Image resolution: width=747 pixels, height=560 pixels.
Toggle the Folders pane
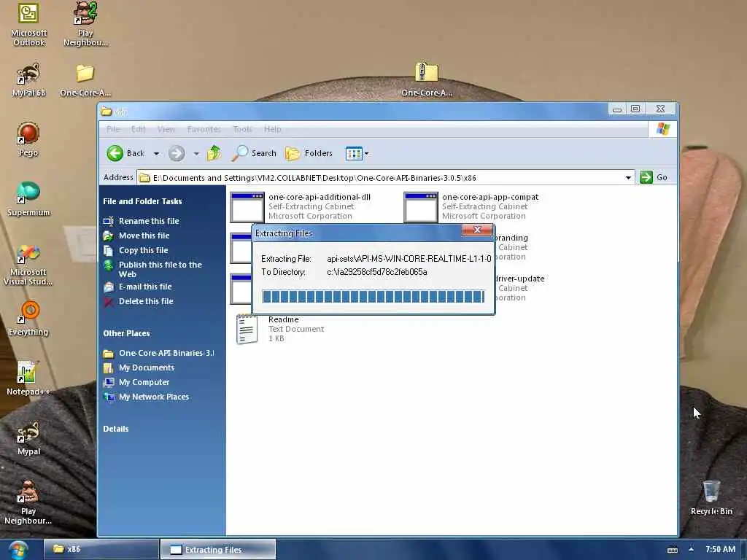click(x=309, y=153)
